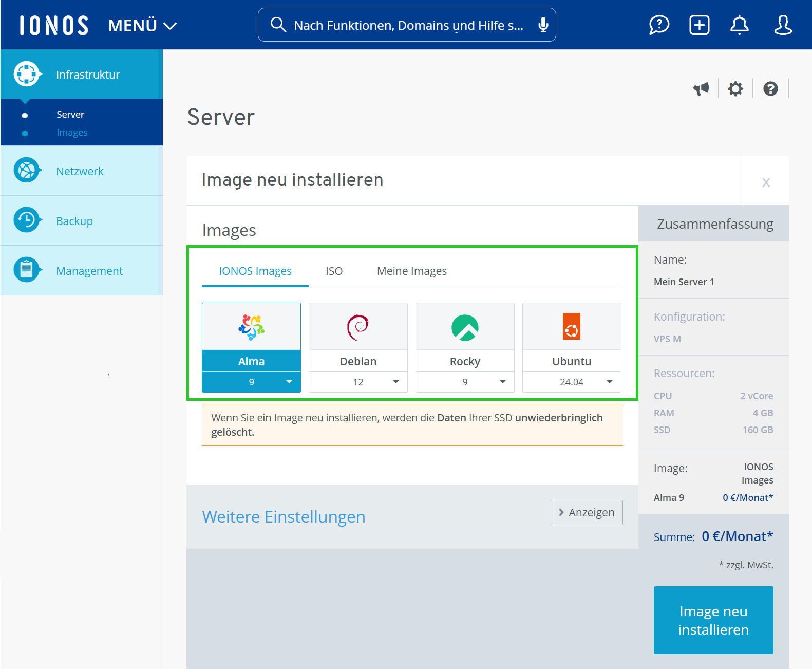Click the question mark help icon
This screenshot has height=669, width=812.
770,89
